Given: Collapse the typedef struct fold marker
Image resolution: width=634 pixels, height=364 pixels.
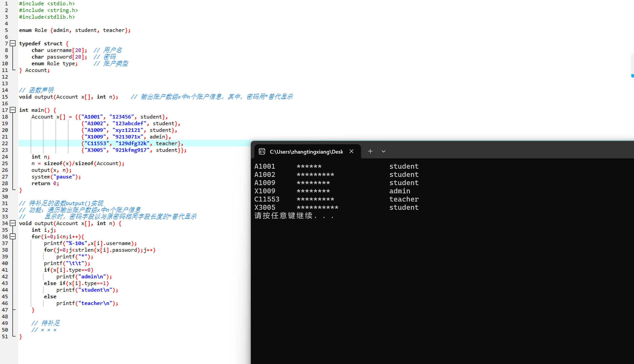Looking at the screenshot, I should [x=13, y=44].
